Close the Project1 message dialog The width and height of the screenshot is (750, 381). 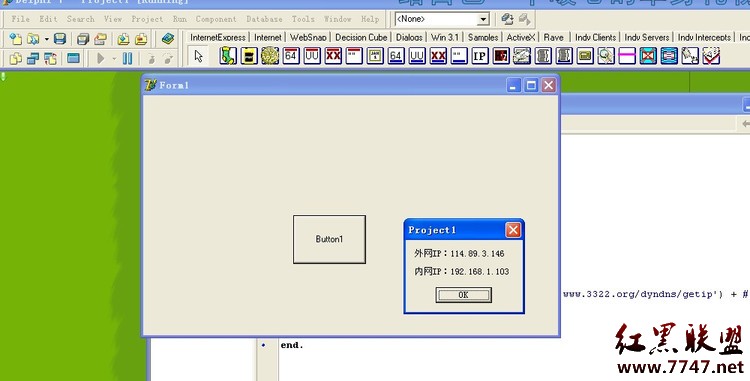[513, 230]
